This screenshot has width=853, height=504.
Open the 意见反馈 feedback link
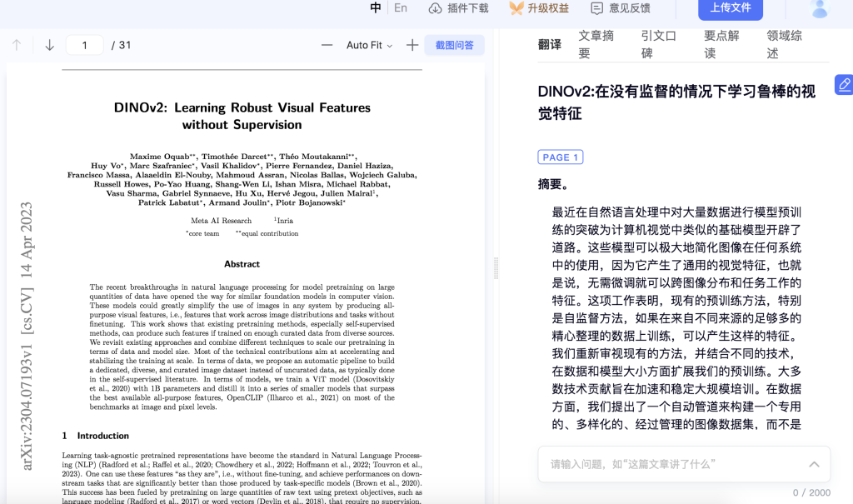click(630, 8)
